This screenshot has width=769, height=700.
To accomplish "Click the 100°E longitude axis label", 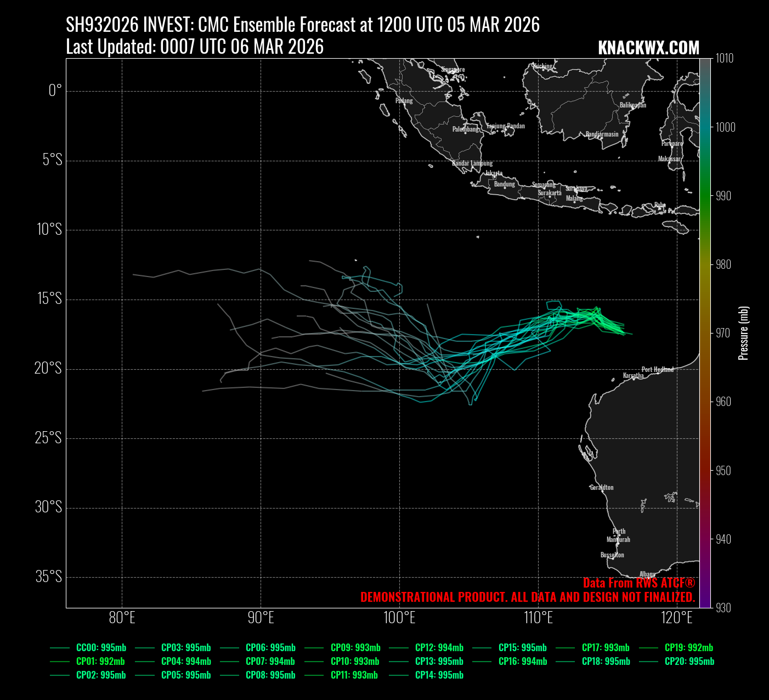I will [x=399, y=618].
